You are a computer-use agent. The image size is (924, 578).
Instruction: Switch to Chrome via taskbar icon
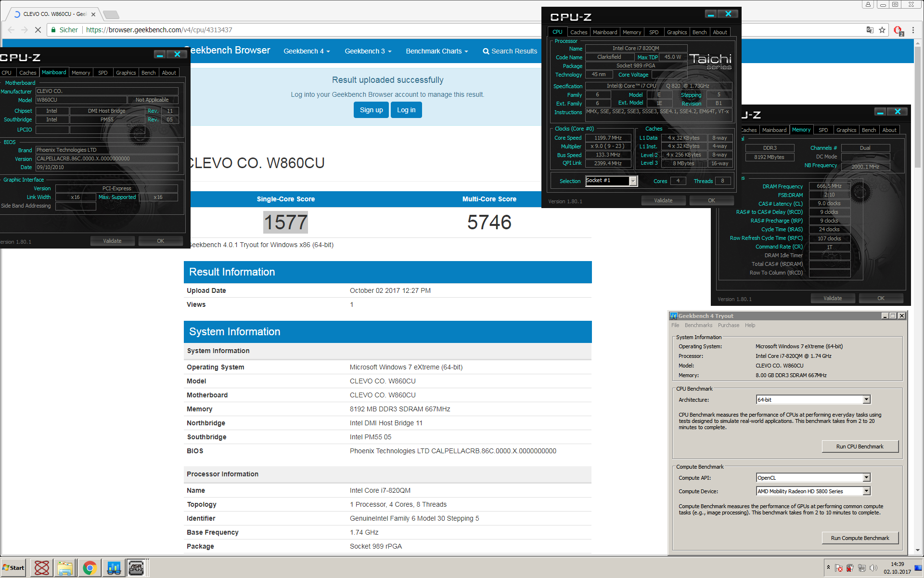coord(89,568)
